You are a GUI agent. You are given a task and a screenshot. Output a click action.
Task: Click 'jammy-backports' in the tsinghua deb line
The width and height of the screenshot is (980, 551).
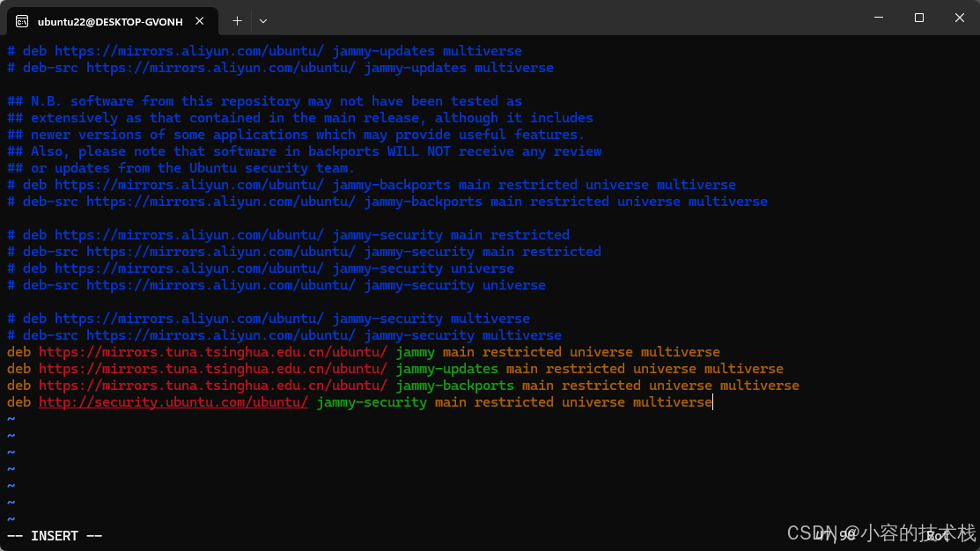[455, 386]
